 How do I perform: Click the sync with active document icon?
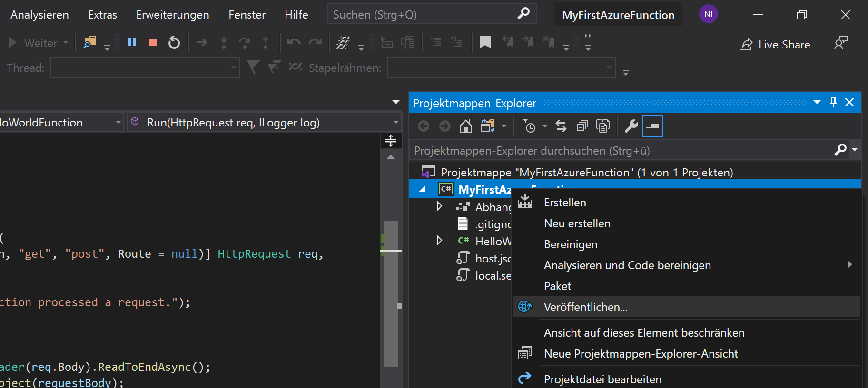pos(561,126)
